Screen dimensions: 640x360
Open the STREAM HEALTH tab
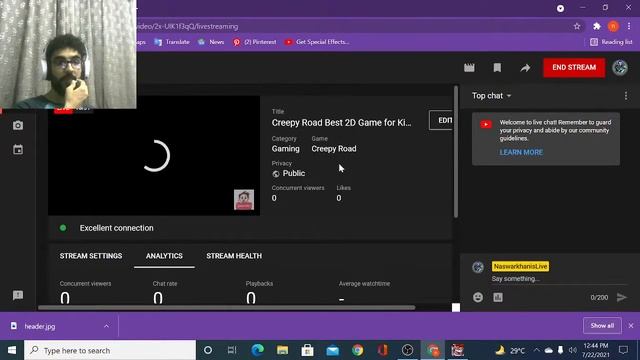coord(234,256)
